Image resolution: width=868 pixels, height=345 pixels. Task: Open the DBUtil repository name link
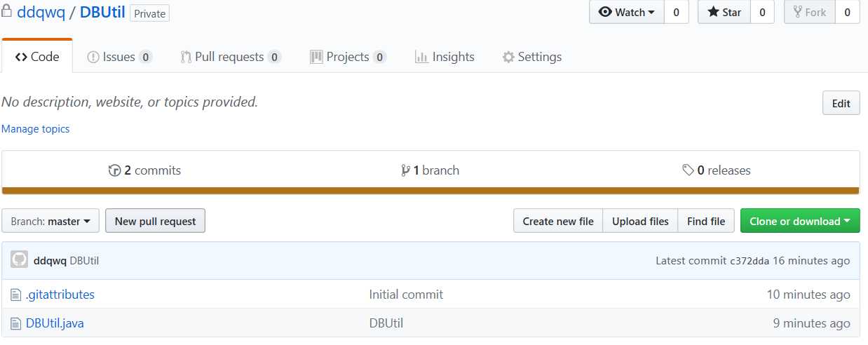point(102,12)
